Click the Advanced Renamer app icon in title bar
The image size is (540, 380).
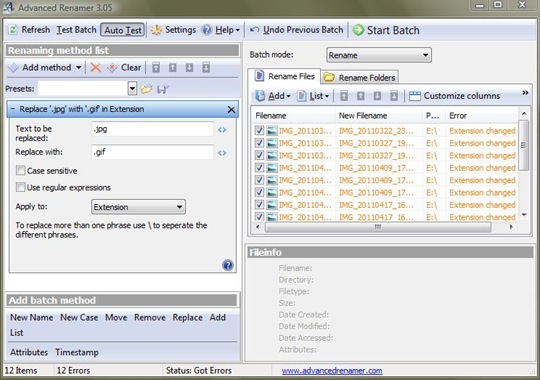coord(8,7)
